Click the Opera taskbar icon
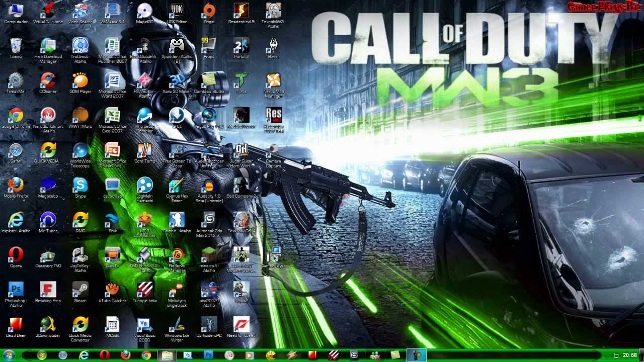The width and height of the screenshot is (644, 362). pos(105,355)
